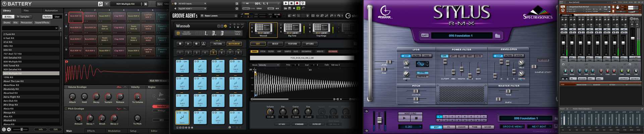The image size is (644, 134).
Task: Select the Kits browser button in Battery
Action: coord(8,17)
